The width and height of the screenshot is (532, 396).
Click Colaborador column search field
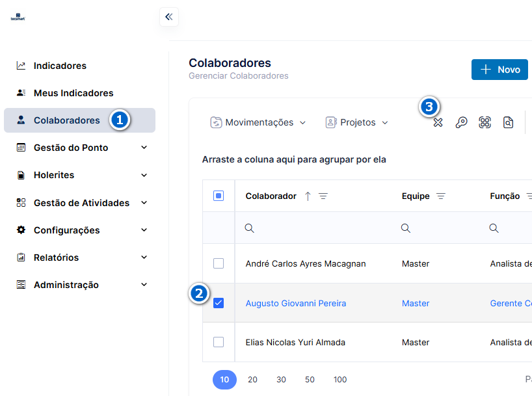click(314, 228)
